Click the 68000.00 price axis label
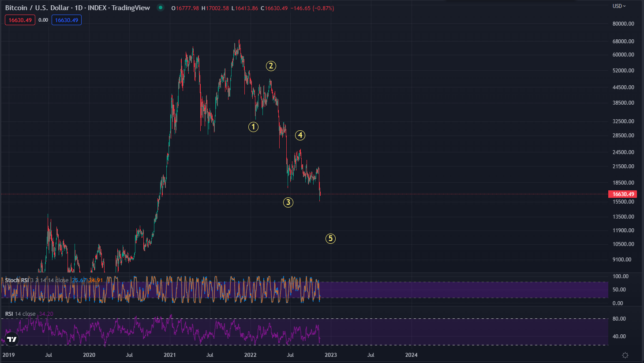 pyautogui.click(x=623, y=42)
